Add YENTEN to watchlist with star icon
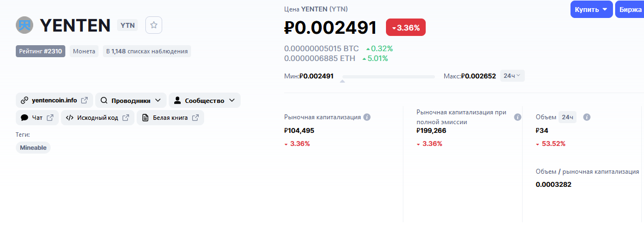The image size is (644, 226). click(x=154, y=25)
